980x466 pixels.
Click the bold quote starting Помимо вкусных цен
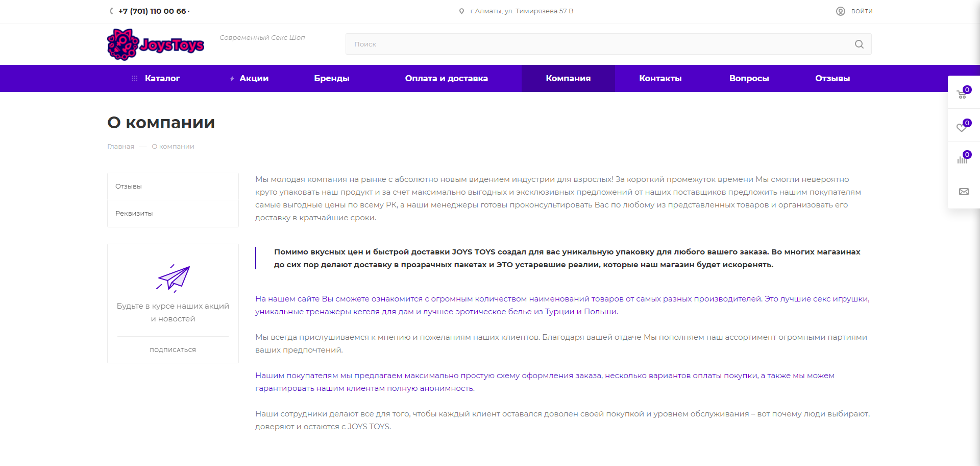pos(567,258)
